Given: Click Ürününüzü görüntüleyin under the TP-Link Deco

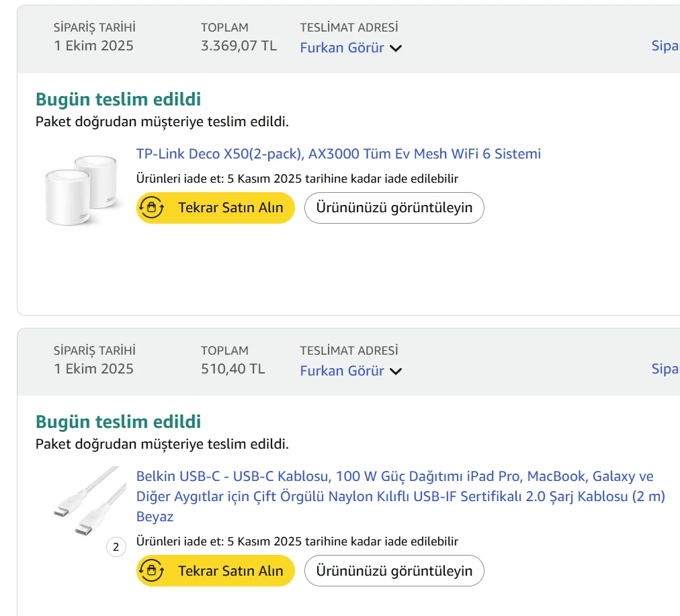Looking at the screenshot, I should [394, 208].
